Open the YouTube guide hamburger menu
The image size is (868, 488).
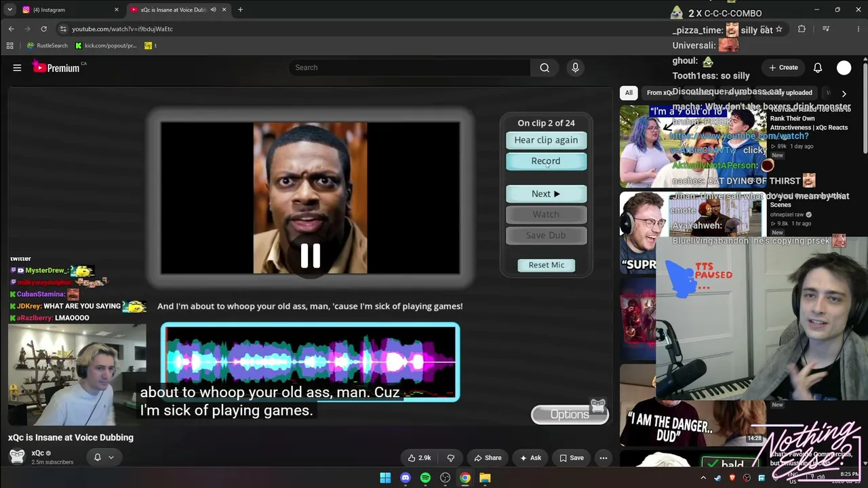(x=17, y=68)
